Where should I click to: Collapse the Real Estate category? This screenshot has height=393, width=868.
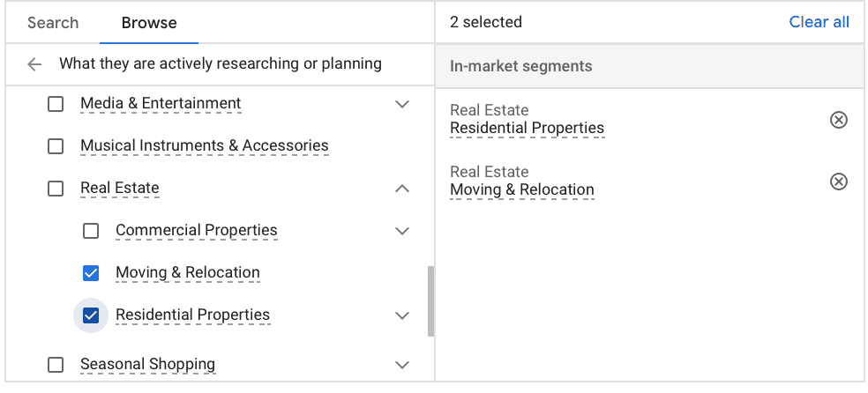coord(402,189)
